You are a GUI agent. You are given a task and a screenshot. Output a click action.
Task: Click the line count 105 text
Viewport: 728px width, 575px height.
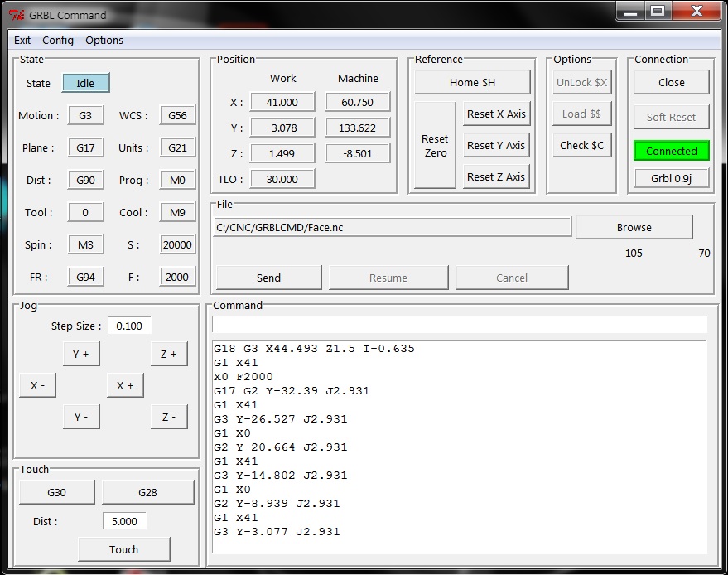point(634,254)
